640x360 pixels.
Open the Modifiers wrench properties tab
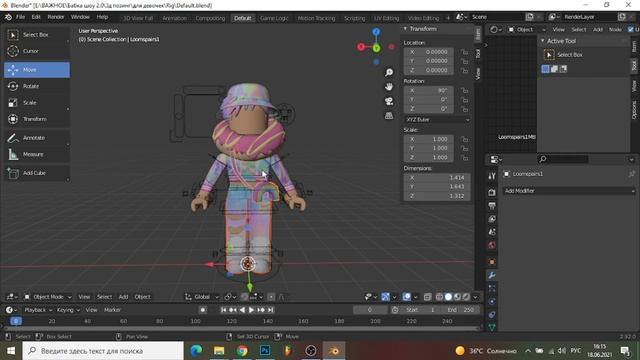tap(492, 276)
